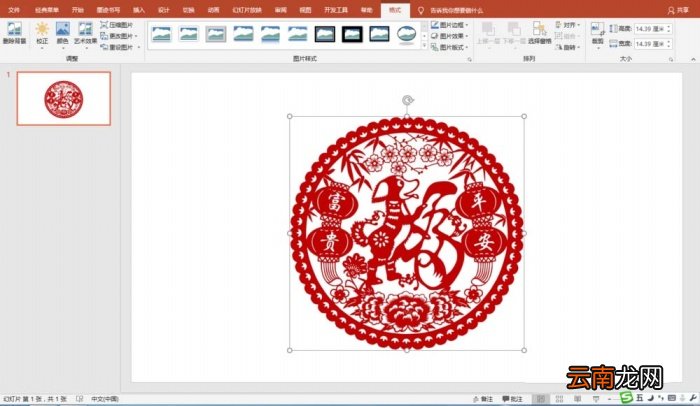Open the Design (设计) tab
Image resolution: width=700 pixels, height=406 pixels.
[x=164, y=10]
